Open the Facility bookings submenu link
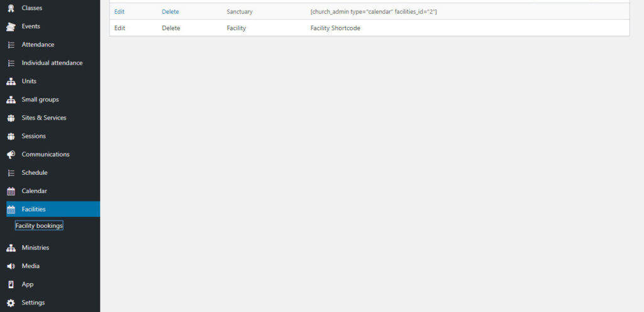Viewport: 644px width, 312px height. coord(39,226)
